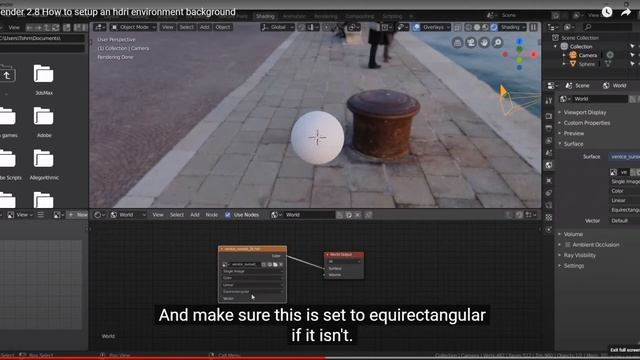The width and height of the screenshot is (640, 360).
Task: Expand the Viewport Display panel
Action: click(584, 112)
